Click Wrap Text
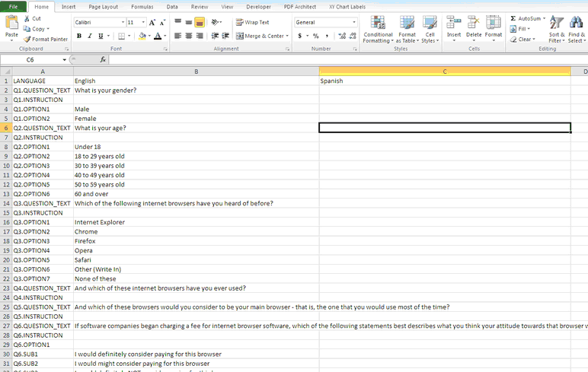The height and width of the screenshot is (372, 588). tap(252, 23)
